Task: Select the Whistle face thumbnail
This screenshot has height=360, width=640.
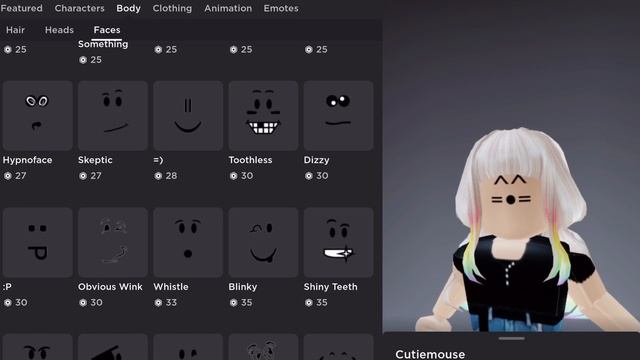Action: (x=188, y=242)
